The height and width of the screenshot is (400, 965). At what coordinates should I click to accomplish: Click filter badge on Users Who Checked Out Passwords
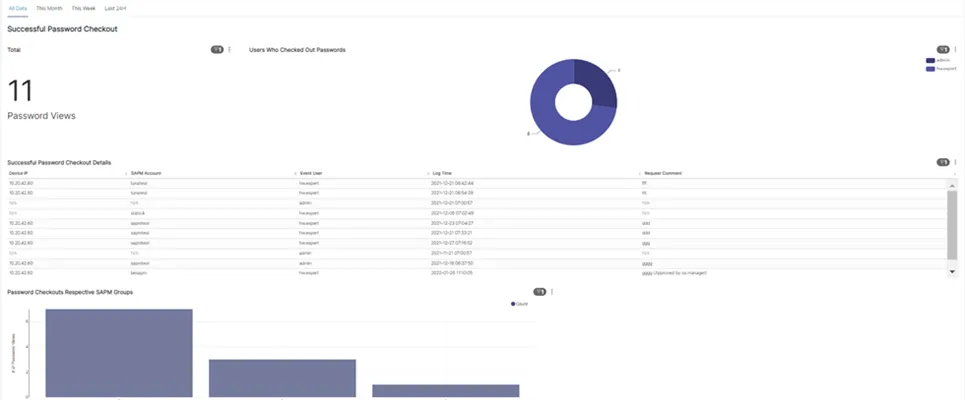pos(943,50)
